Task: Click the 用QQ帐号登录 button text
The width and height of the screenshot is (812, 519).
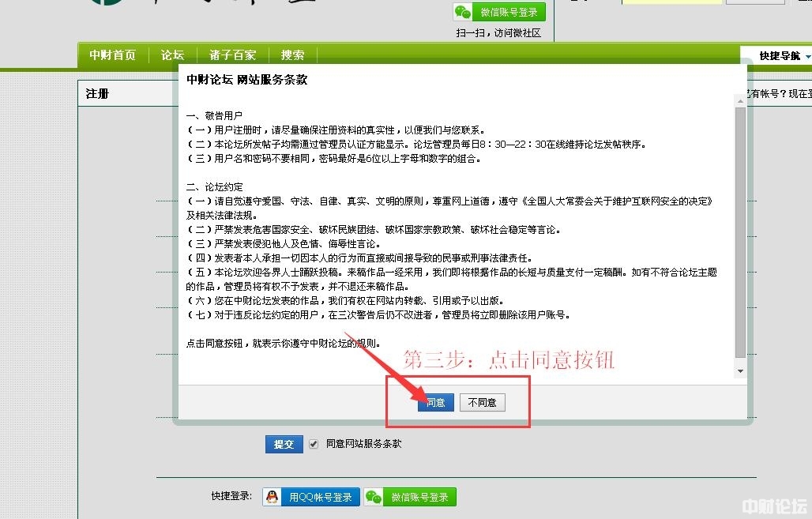Action: (320, 497)
